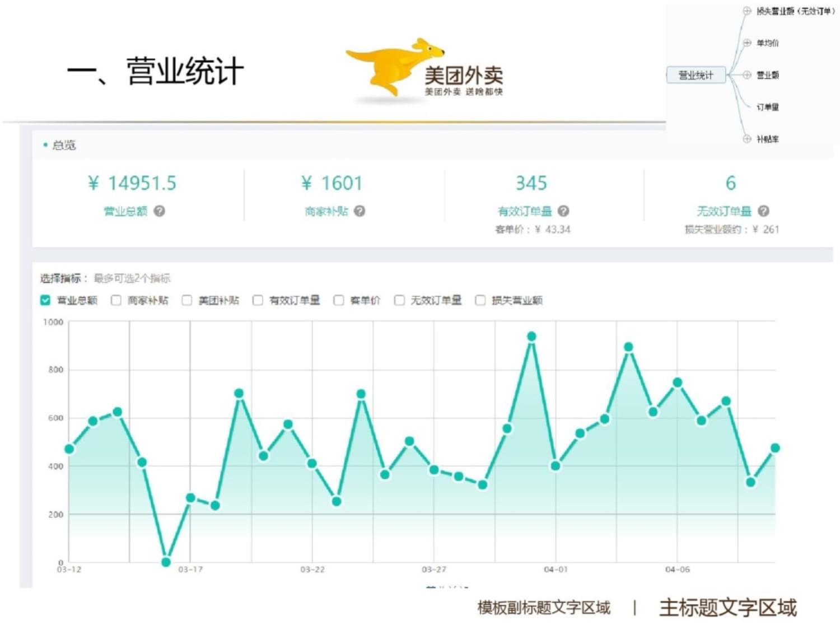Enable the 美团补贴 checkbox
This screenshot has width=840, height=630.
pyautogui.click(x=187, y=300)
